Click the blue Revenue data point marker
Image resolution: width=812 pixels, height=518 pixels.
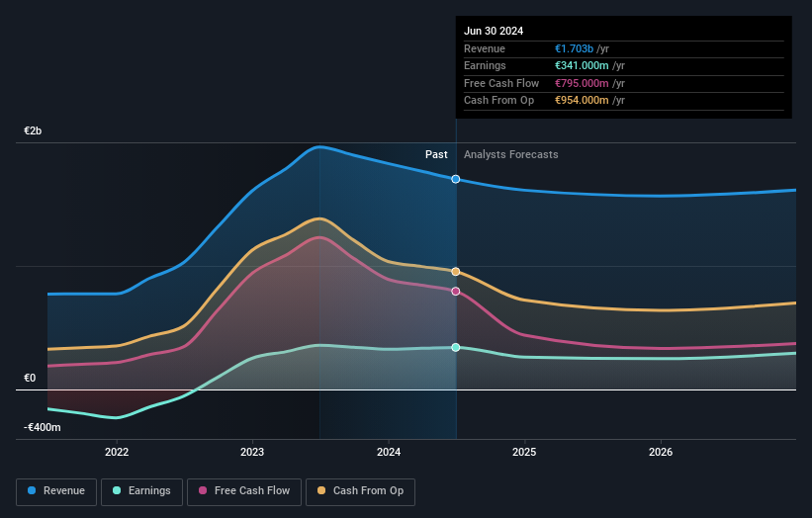click(456, 179)
